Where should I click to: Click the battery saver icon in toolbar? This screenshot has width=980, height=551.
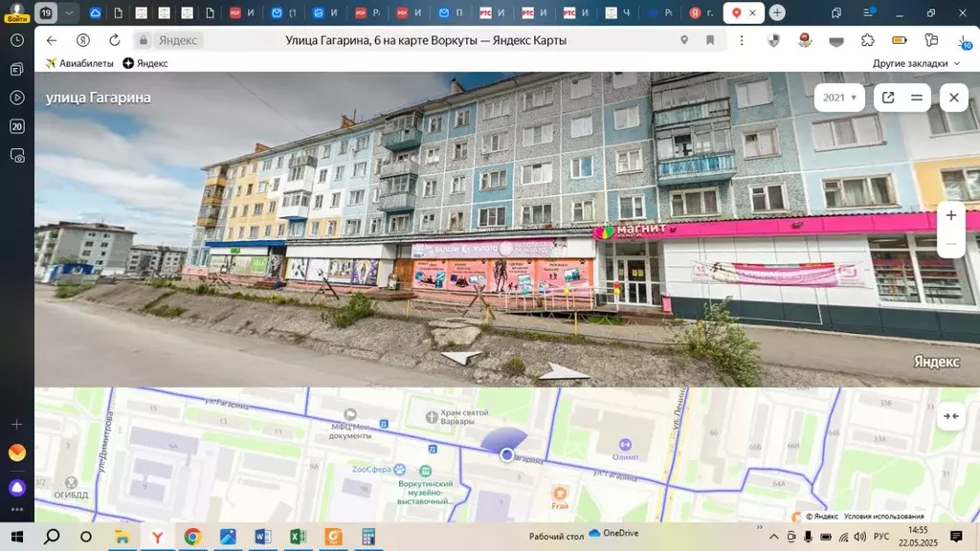pyautogui.click(x=900, y=40)
